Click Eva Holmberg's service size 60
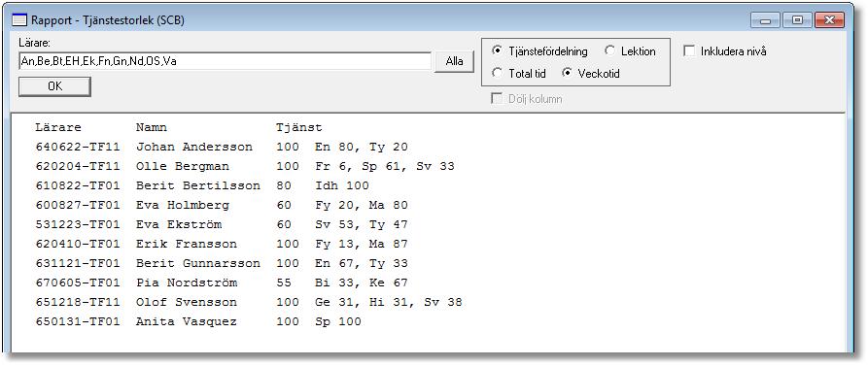This screenshot has height=366, width=868. [284, 205]
